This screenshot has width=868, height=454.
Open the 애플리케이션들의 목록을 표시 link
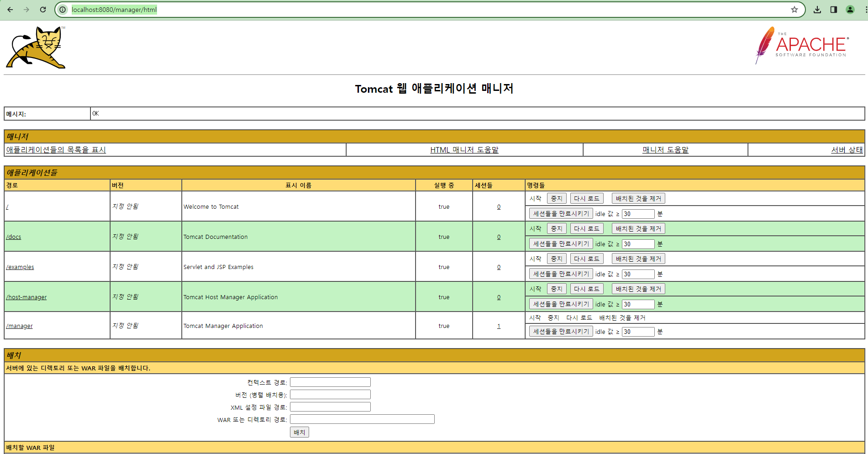[x=56, y=150]
